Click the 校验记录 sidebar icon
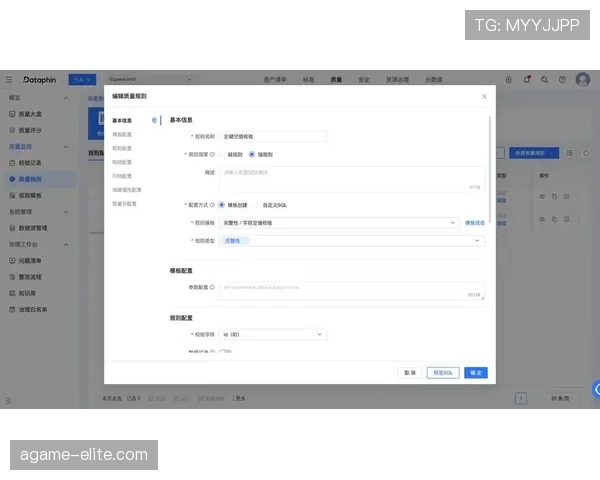This screenshot has width=600, height=480. tap(12, 163)
